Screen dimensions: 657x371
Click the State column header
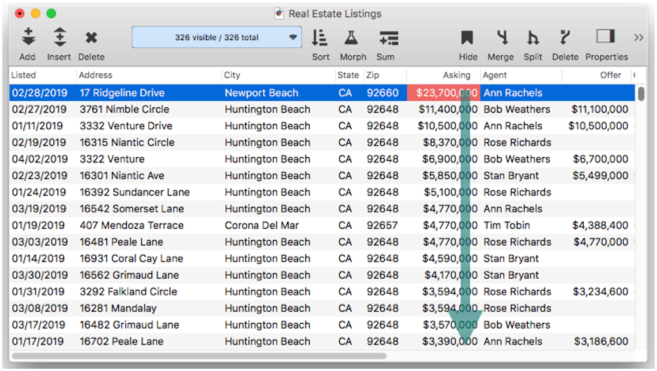point(348,75)
